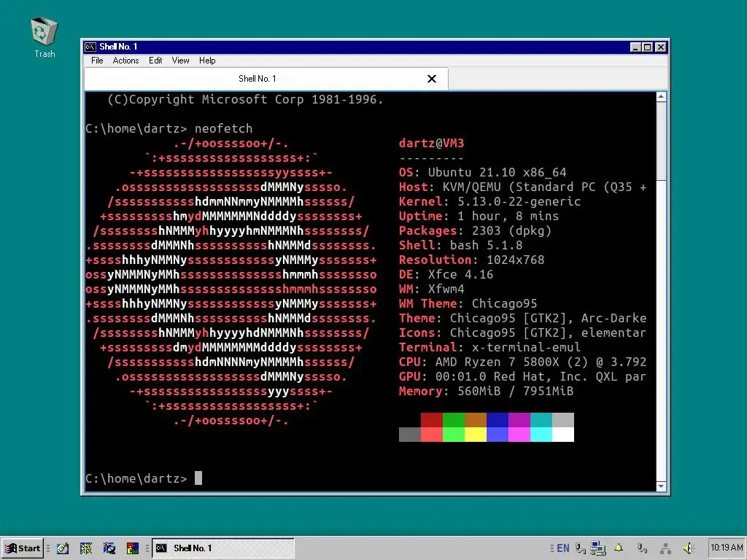Click the phone connection tray icon next to EN
The height and width of the screenshot is (560, 747).
tap(580, 548)
